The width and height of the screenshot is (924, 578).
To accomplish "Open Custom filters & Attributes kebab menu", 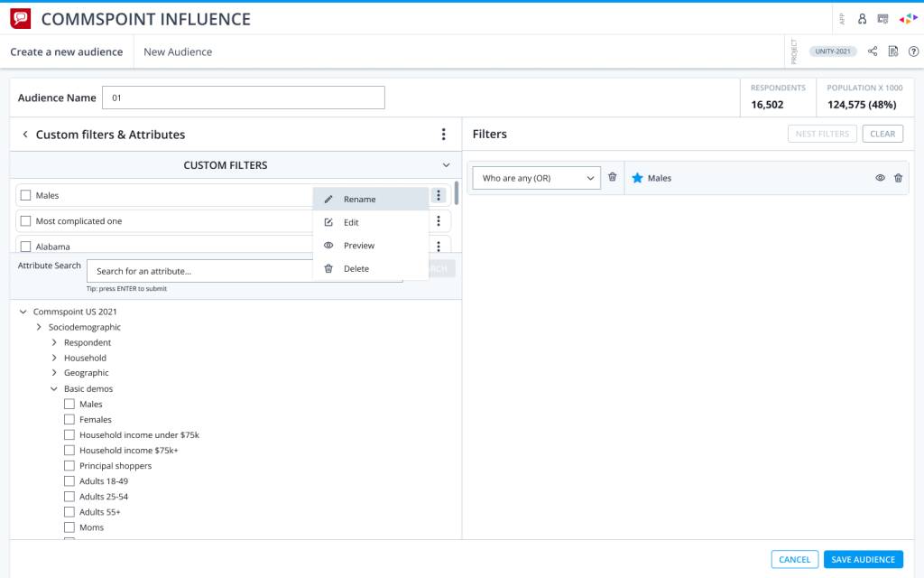I will pos(444,135).
